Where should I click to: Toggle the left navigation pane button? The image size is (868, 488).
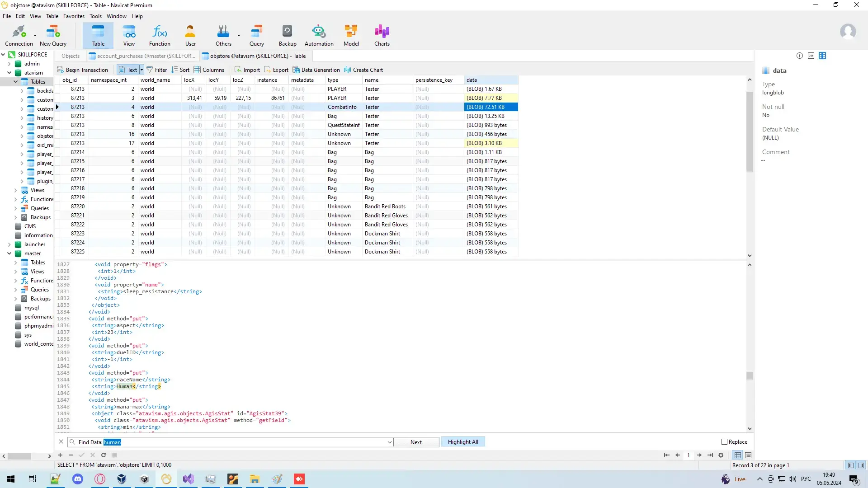851,465
